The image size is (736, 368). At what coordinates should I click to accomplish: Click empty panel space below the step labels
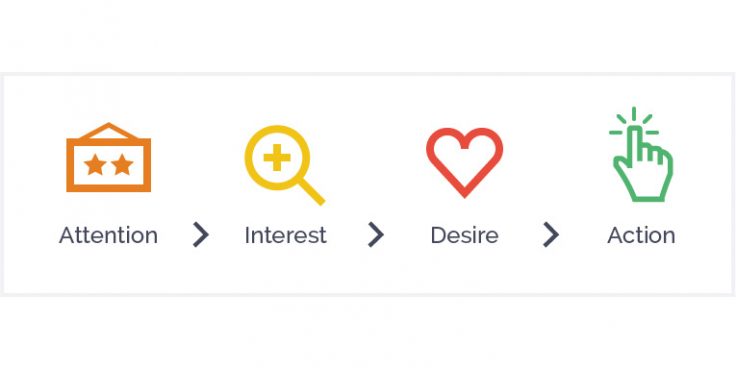pyautogui.click(x=368, y=272)
